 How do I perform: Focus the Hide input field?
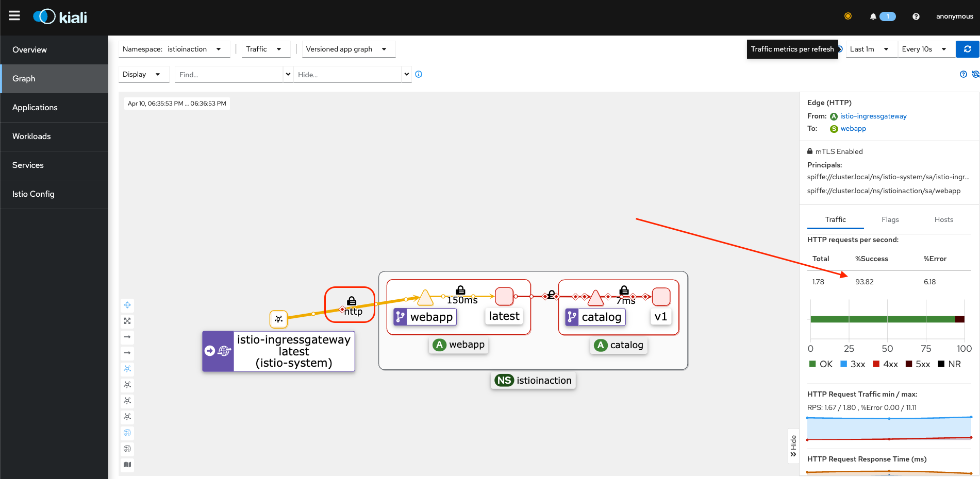tap(348, 75)
